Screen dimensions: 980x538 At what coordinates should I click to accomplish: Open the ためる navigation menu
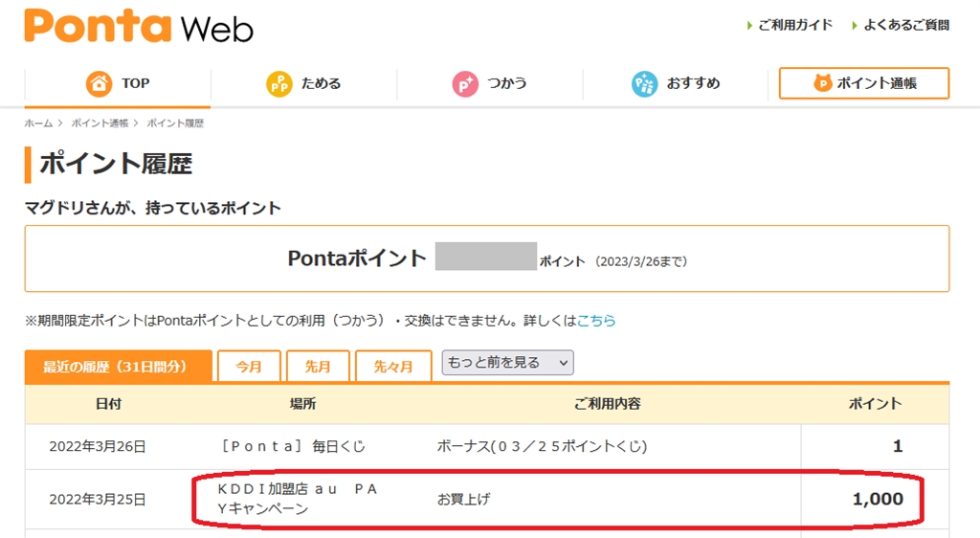pyautogui.click(x=303, y=83)
